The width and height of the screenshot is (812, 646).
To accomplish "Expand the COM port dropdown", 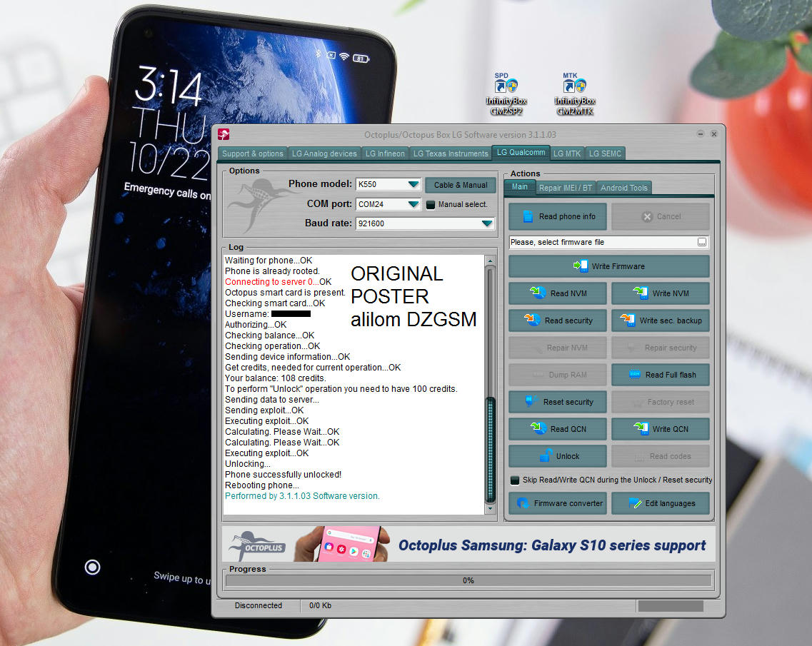I will [x=413, y=204].
